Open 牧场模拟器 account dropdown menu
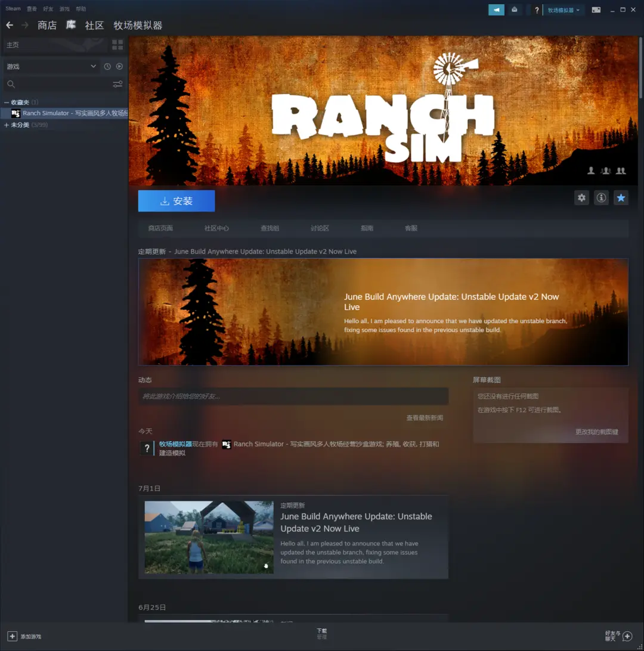The width and height of the screenshot is (644, 651). [x=563, y=10]
